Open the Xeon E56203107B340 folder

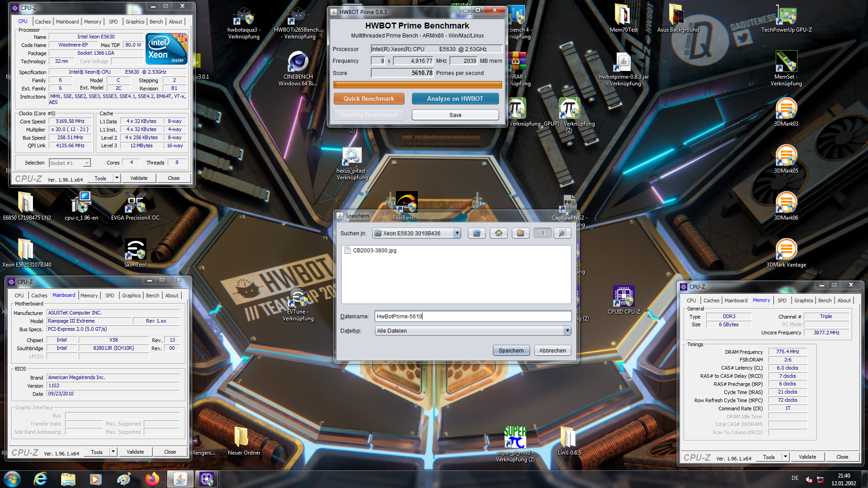(27, 253)
